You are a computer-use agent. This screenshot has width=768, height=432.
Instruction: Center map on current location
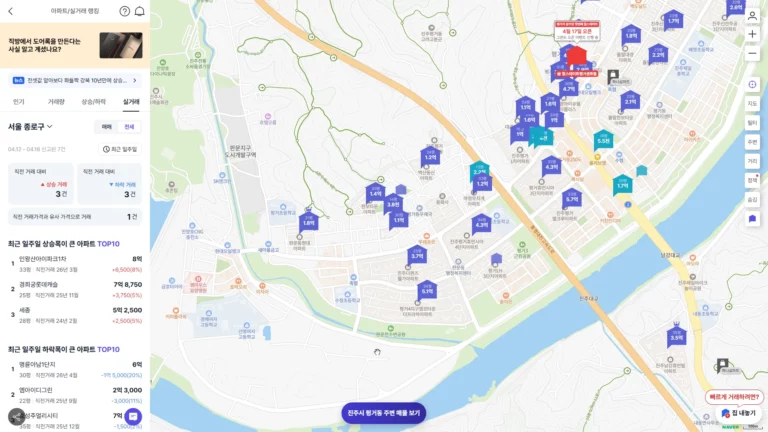click(x=752, y=84)
